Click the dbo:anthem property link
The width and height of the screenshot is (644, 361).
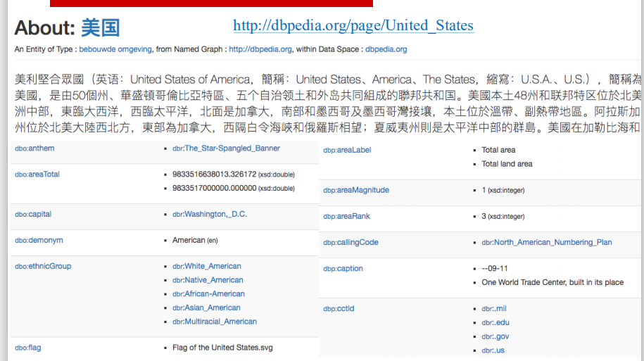(34, 148)
